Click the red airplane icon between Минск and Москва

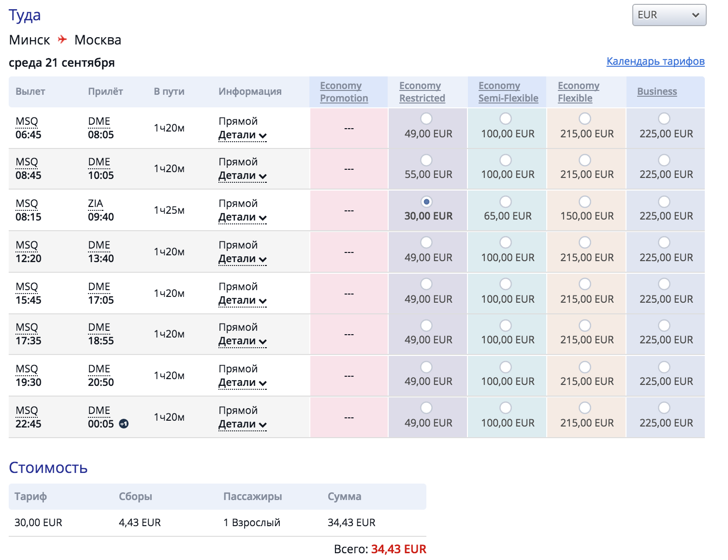click(x=62, y=39)
